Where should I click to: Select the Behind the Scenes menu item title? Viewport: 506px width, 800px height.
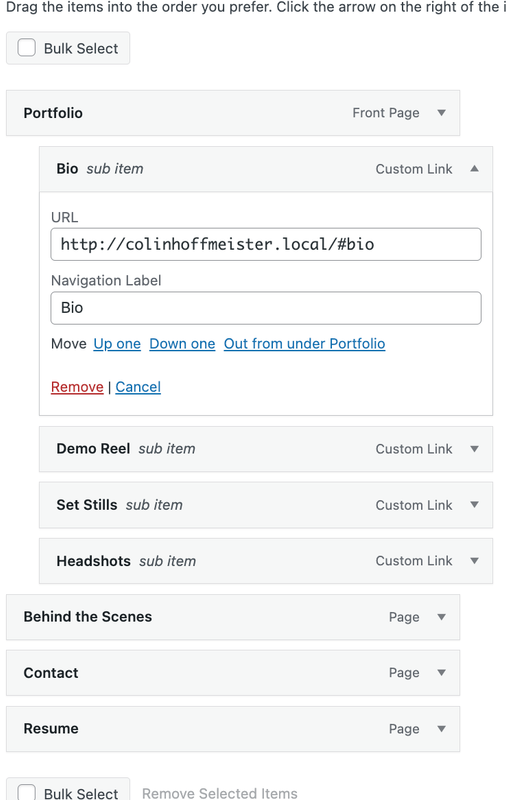click(88, 616)
